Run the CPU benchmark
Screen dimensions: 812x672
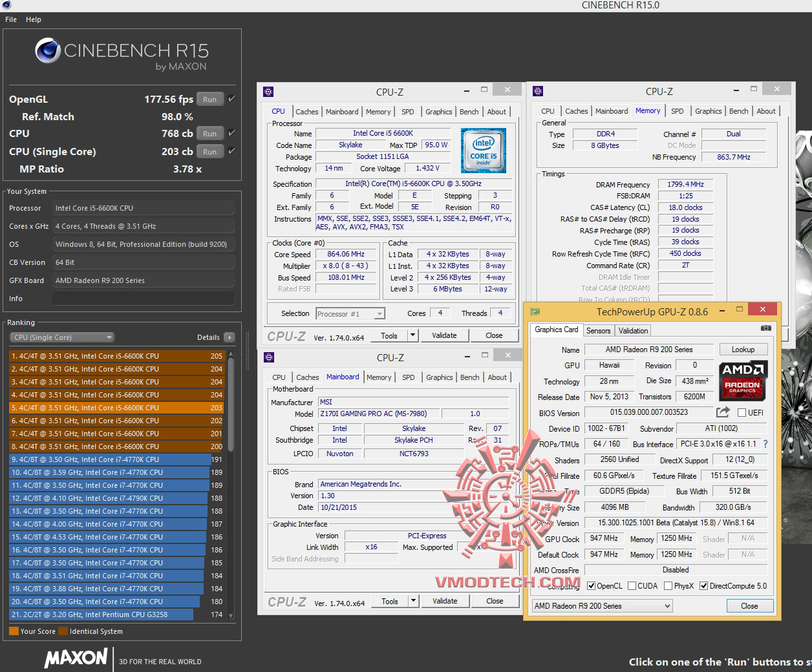209,134
